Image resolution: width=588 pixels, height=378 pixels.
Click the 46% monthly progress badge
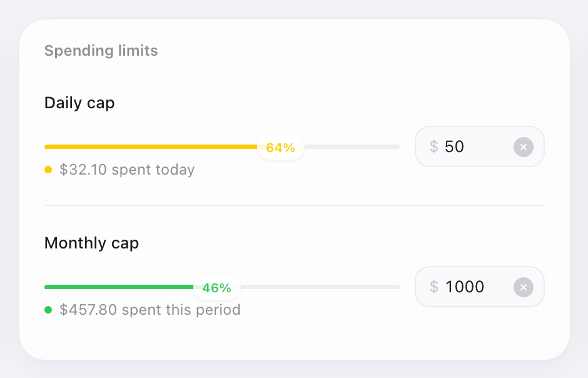click(x=217, y=288)
